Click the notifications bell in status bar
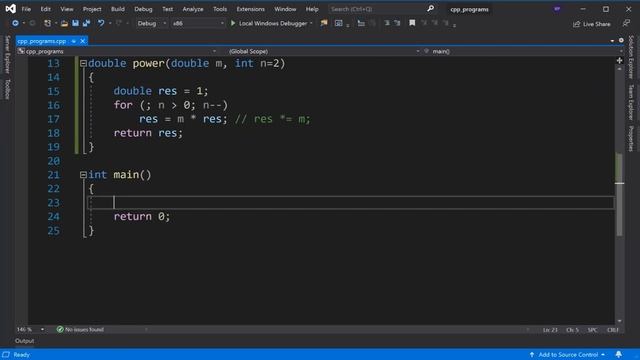This screenshot has width=640, height=360. point(619,354)
